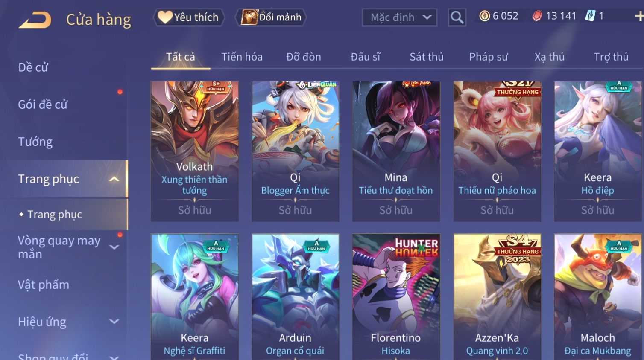Open Gói đề cử sidebar item
Viewport: 644px width, 360px height.
pyautogui.click(x=43, y=105)
